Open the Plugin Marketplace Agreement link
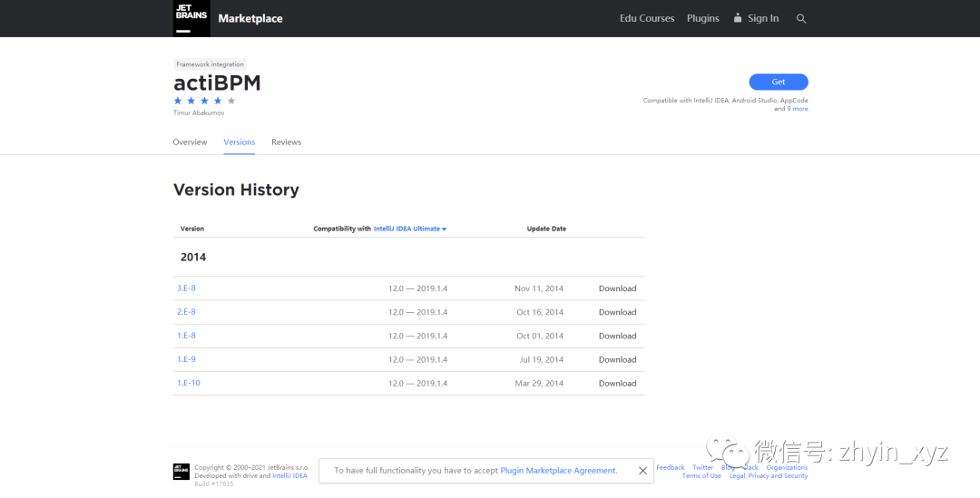980x498 pixels. (558, 471)
